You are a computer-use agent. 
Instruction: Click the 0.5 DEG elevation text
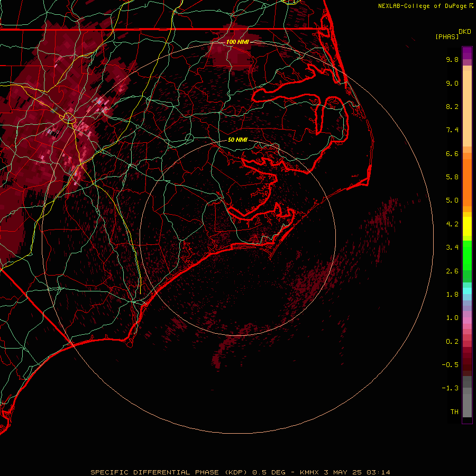click(269, 472)
